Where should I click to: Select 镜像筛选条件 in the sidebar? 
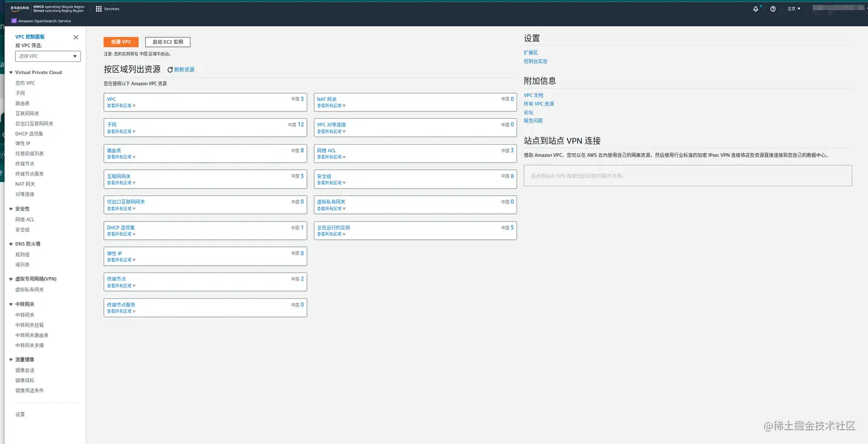(30, 390)
